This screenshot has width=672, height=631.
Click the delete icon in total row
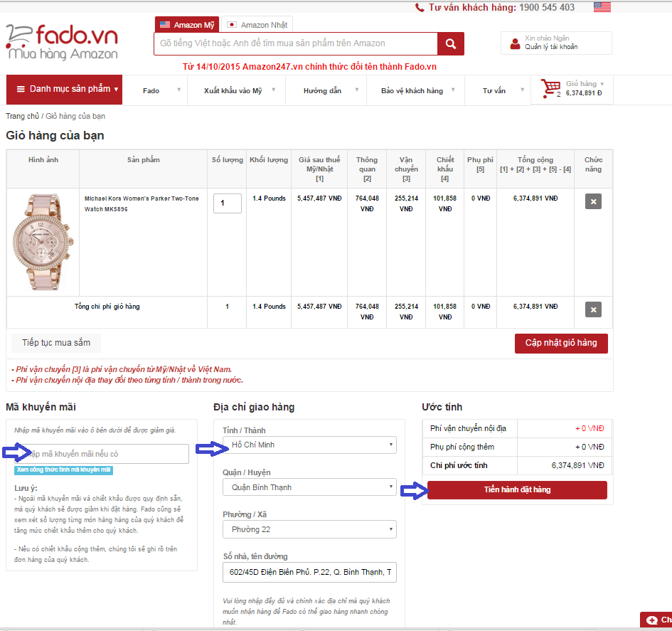pos(593,309)
